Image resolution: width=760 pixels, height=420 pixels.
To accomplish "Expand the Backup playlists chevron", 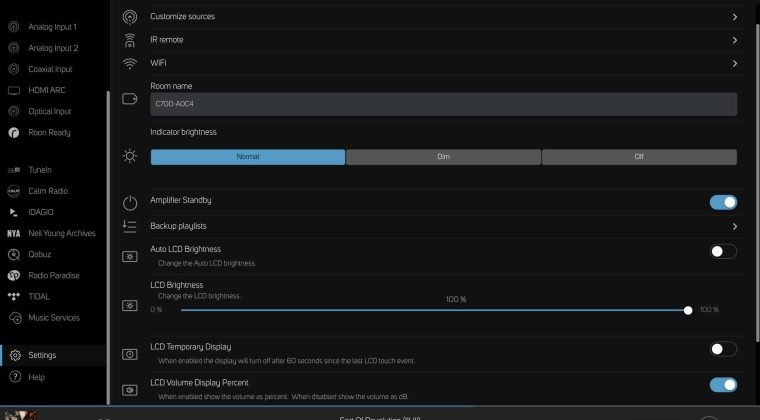I will tap(735, 227).
